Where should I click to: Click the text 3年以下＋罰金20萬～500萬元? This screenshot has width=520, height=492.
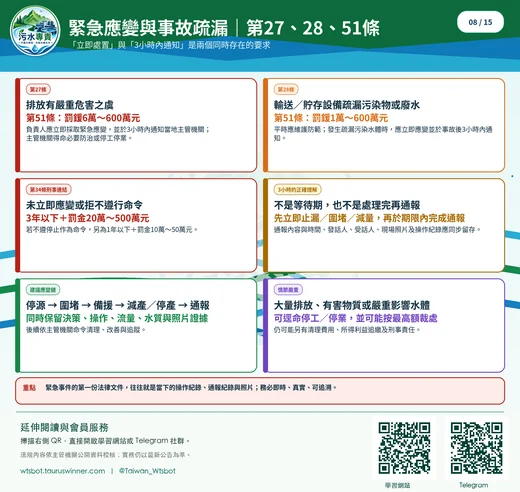tap(87, 218)
